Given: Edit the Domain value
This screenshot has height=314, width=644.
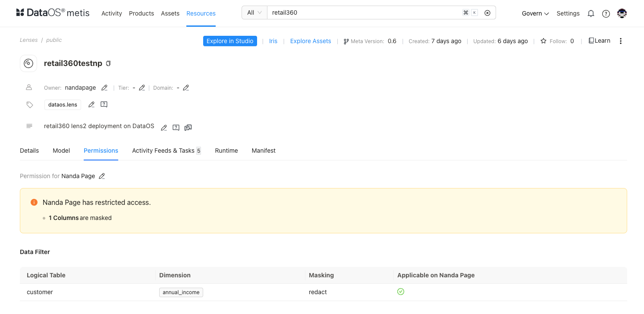Looking at the screenshot, I should click(186, 88).
